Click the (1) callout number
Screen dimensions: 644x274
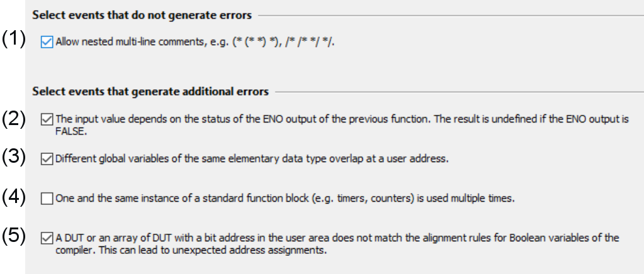click(13, 39)
